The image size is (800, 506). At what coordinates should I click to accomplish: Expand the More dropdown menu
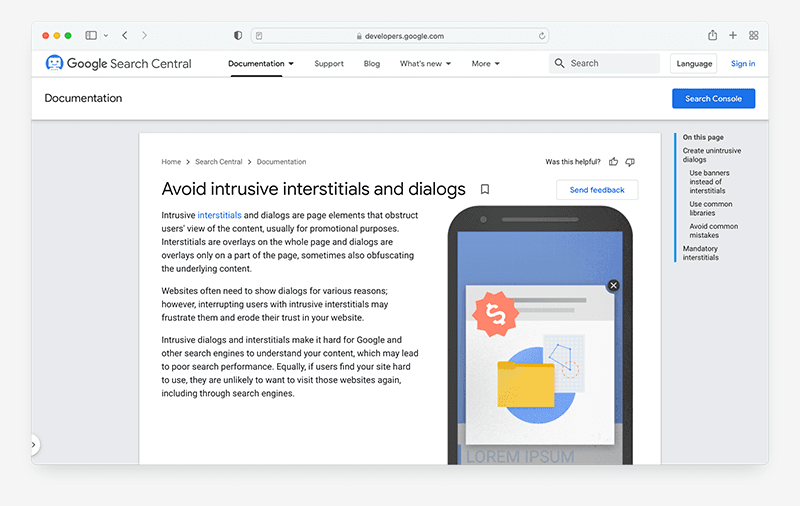click(486, 64)
